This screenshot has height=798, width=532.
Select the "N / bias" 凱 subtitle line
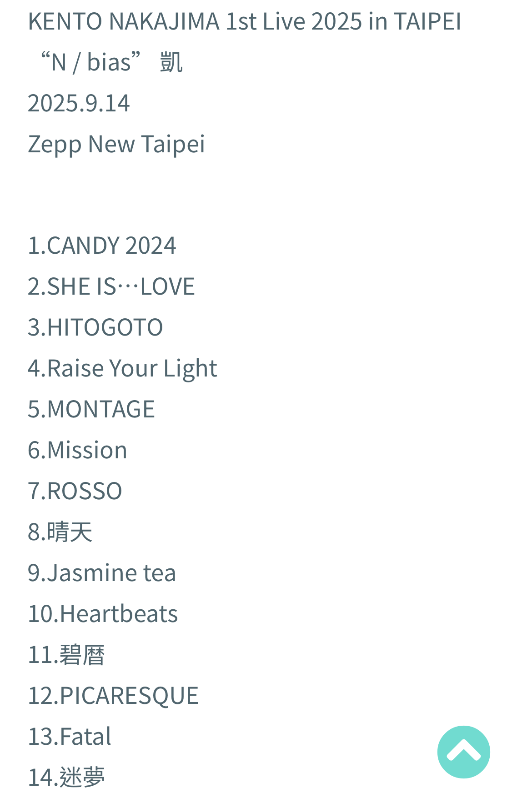click(111, 62)
